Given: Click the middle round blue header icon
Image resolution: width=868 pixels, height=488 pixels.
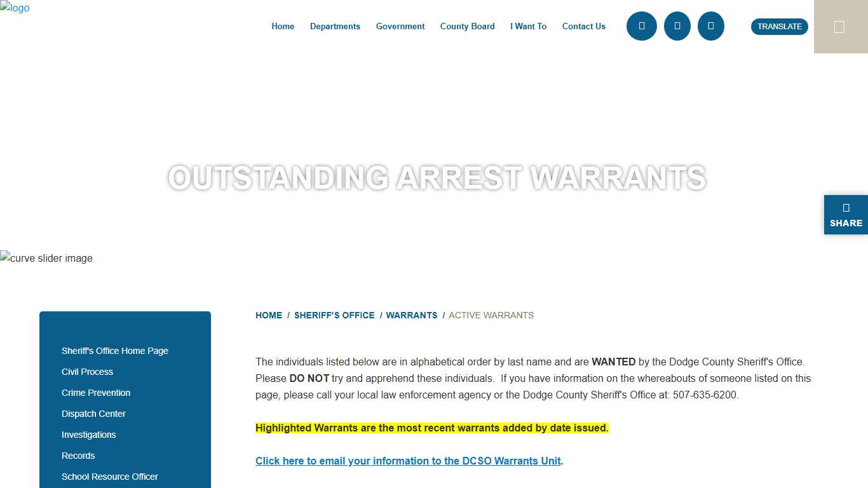Looking at the screenshot, I should 677,26.
